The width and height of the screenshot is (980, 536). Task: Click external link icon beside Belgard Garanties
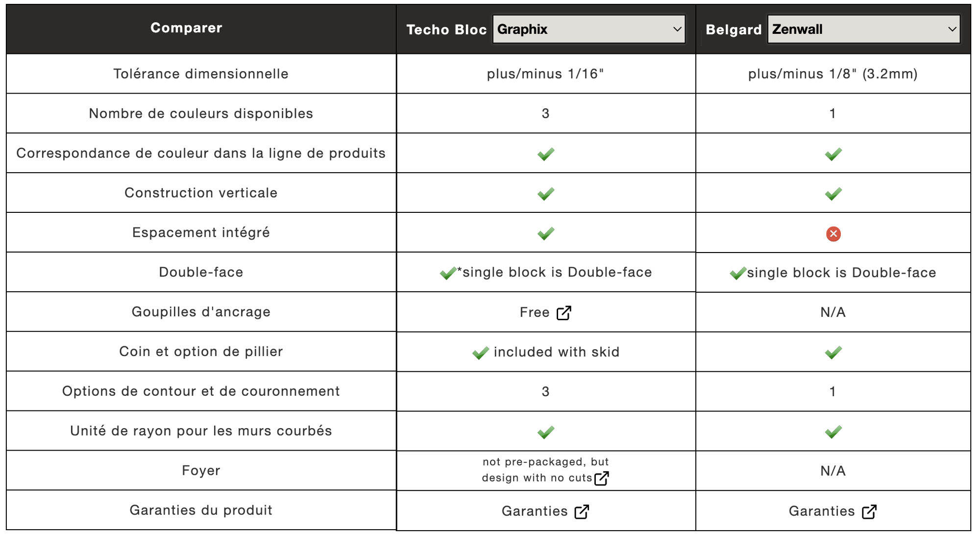pyautogui.click(x=869, y=511)
